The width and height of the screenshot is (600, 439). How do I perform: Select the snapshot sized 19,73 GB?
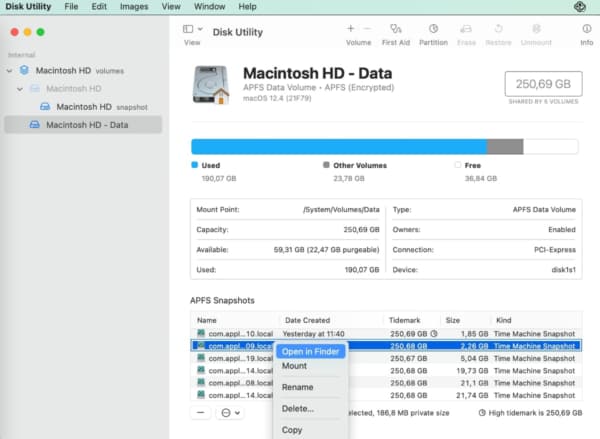[386, 371]
